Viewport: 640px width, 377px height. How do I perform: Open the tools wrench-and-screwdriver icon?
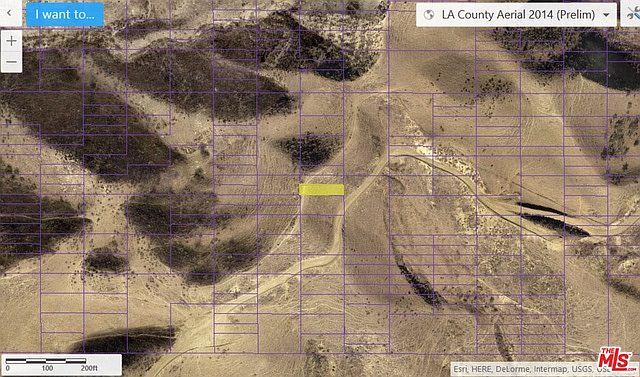click(632, 14)
